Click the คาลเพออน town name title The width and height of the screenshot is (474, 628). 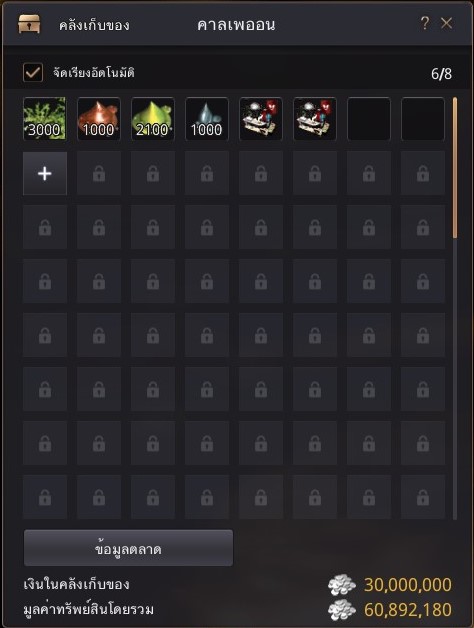coord(236,25)
